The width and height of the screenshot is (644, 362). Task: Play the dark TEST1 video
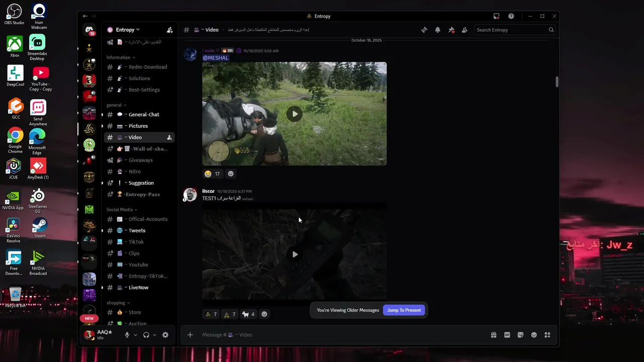pos(295,254)
